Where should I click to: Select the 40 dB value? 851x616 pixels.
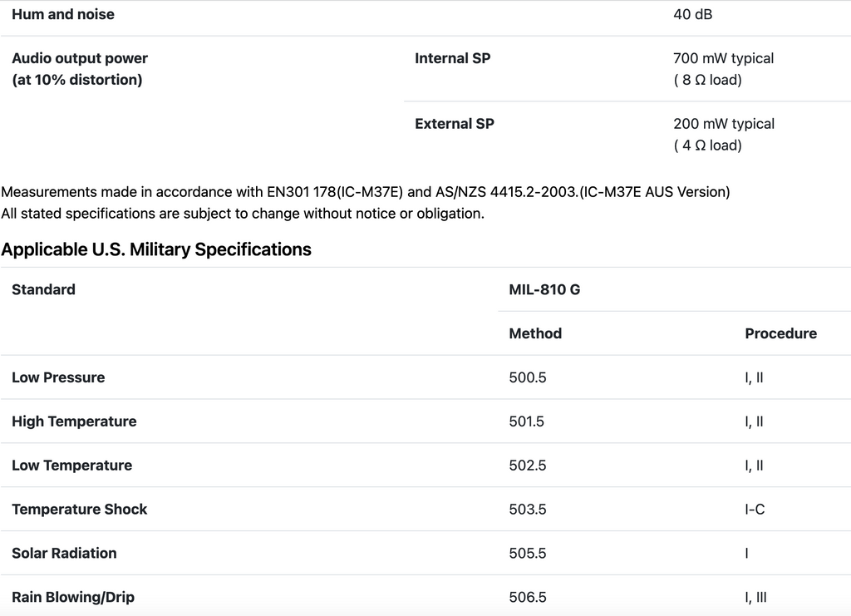[x=692, y=14]
